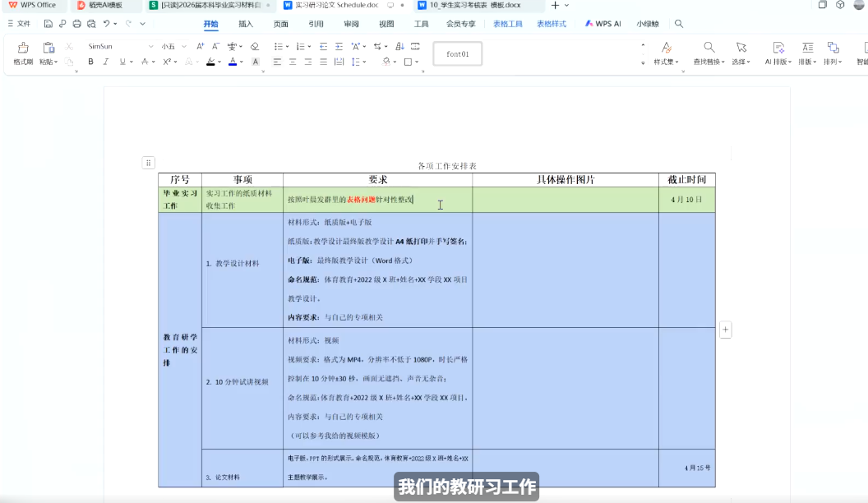Expand the borders dropdown arrow

point(416,62)
